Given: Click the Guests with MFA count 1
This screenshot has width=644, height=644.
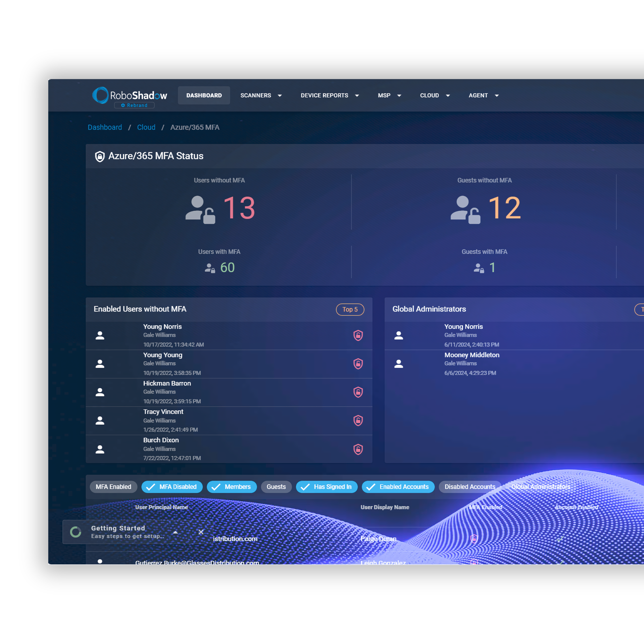Looking at the screenshot, I should pos(492,268).
